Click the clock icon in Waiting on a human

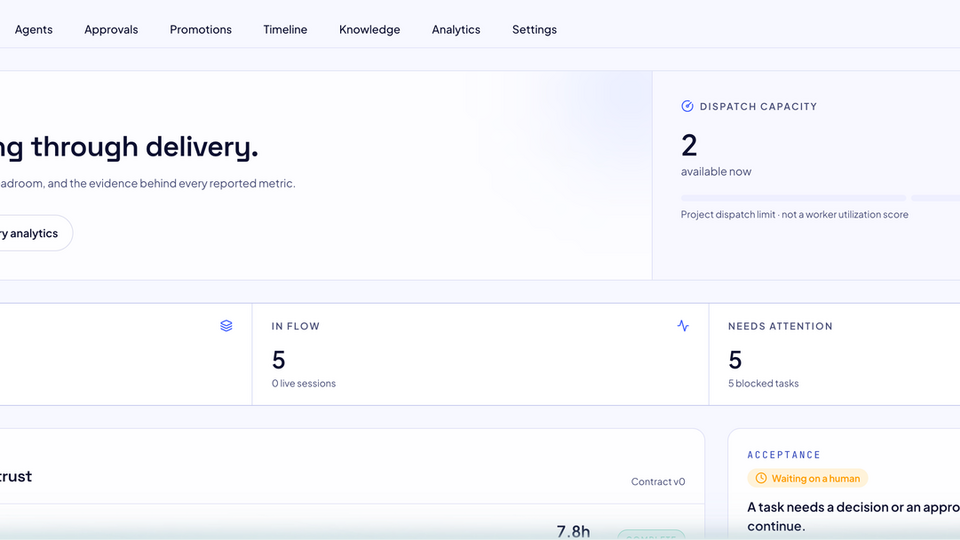761,478
